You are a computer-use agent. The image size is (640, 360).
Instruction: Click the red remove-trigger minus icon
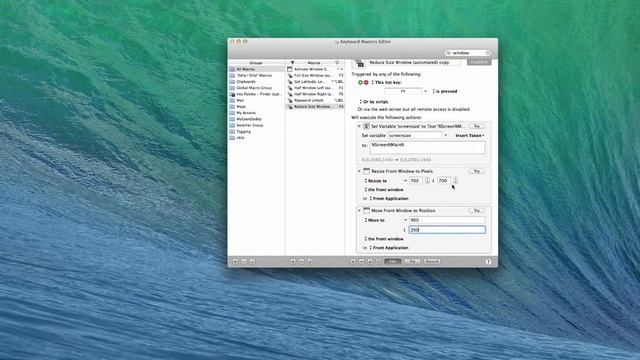[x=366, y=82]
